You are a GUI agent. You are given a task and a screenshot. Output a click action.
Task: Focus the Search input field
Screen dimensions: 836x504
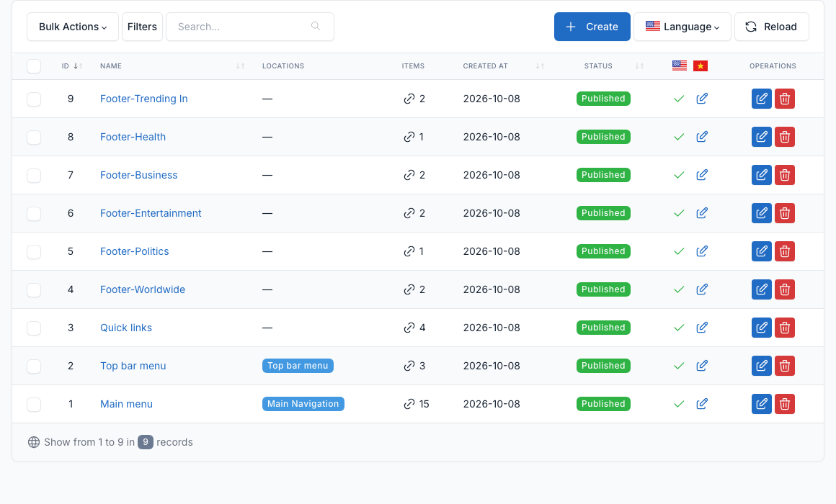250,27
